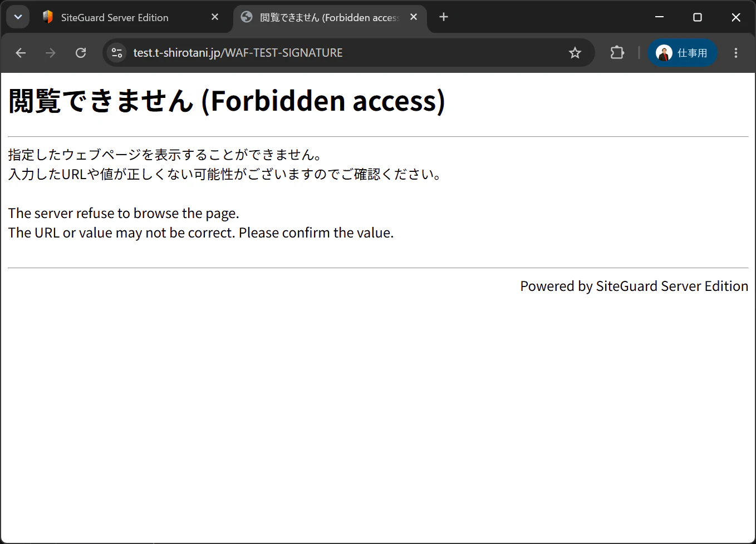Open the 仕事用 profile button

pos(683,53)
